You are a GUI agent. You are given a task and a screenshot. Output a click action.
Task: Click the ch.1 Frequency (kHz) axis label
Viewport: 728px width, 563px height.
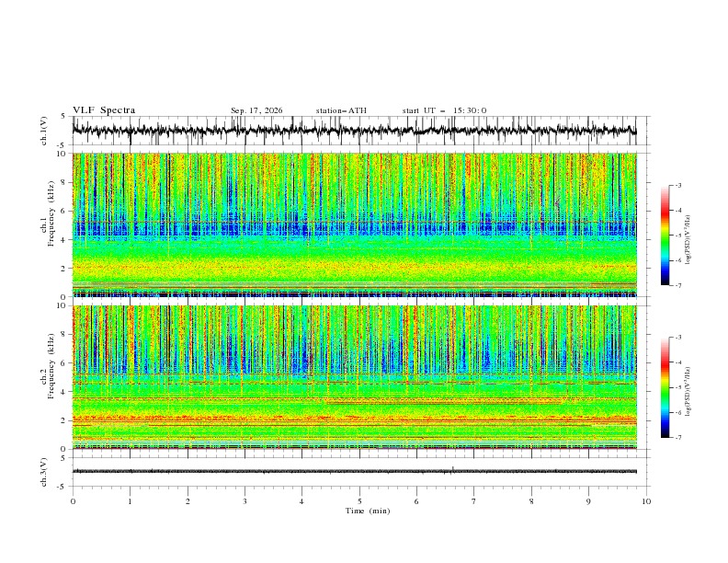[x=49, y=224]
